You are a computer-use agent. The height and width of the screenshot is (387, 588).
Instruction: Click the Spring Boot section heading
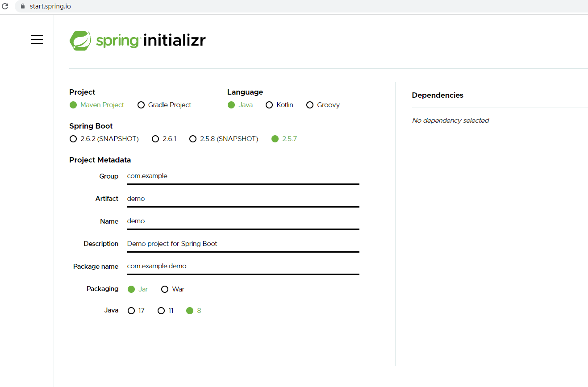[91, 126]
